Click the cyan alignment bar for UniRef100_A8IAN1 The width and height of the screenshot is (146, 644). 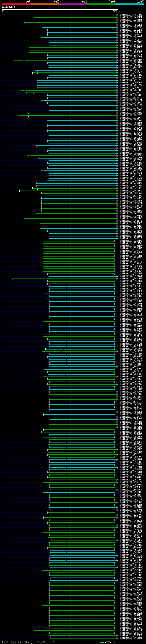[64, 15]
